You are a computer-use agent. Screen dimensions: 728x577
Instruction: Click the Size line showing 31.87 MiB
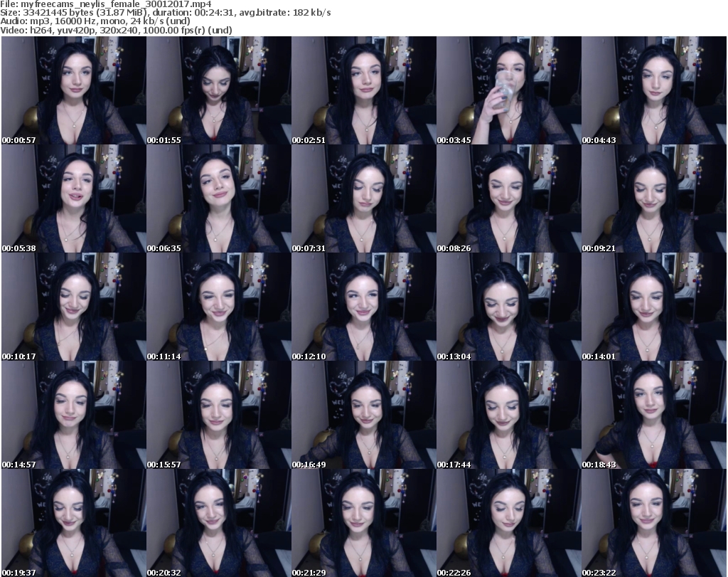tap(165, 13)
